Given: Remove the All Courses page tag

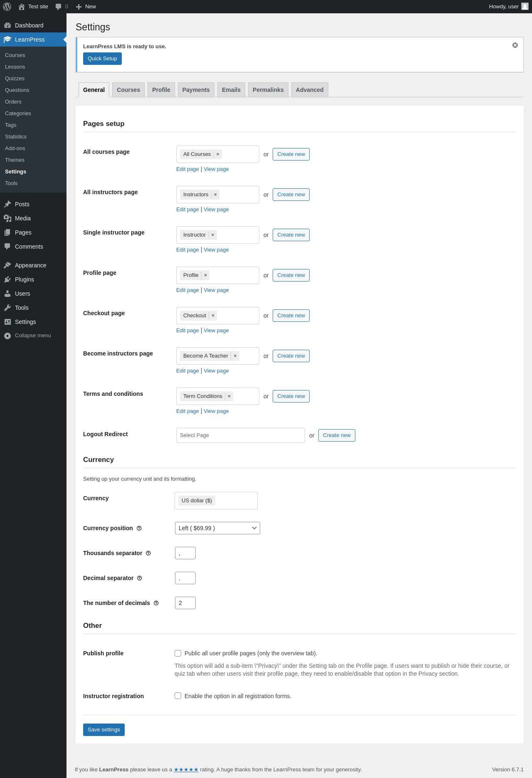Looking at the screenshot, I should pos(218,154).
